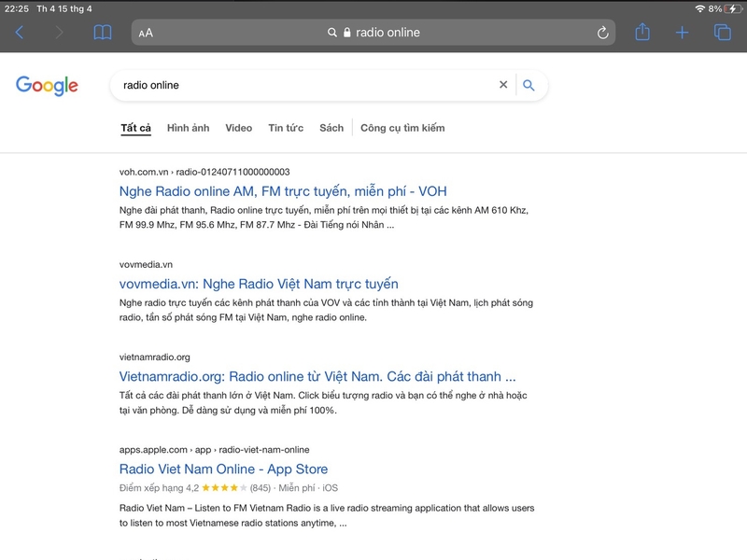Tap the lock icon in address bar
The image size is (747, 560).
tap(346, 33)
